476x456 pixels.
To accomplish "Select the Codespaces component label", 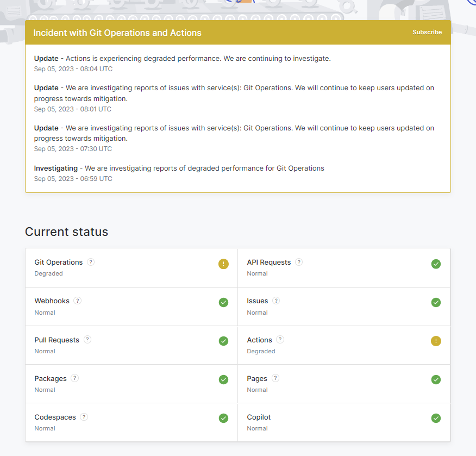I will tap(55, 417).
